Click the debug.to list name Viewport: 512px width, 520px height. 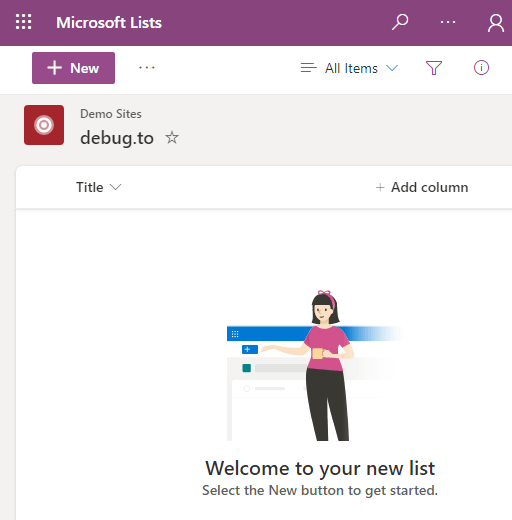coord(117,138)
